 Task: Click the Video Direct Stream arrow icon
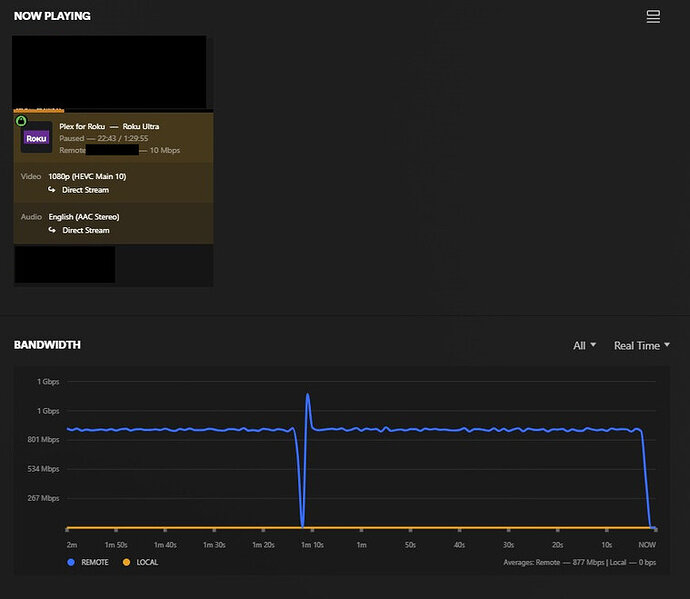(x=52, y=189)
